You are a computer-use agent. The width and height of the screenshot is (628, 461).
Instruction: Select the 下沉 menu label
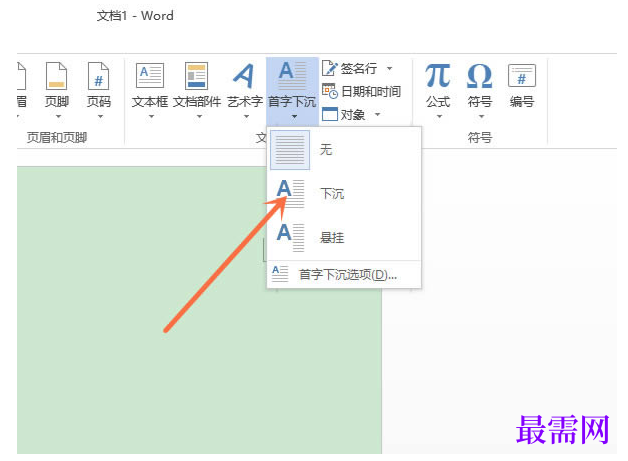pyautogui.click(x=332, y=193)
